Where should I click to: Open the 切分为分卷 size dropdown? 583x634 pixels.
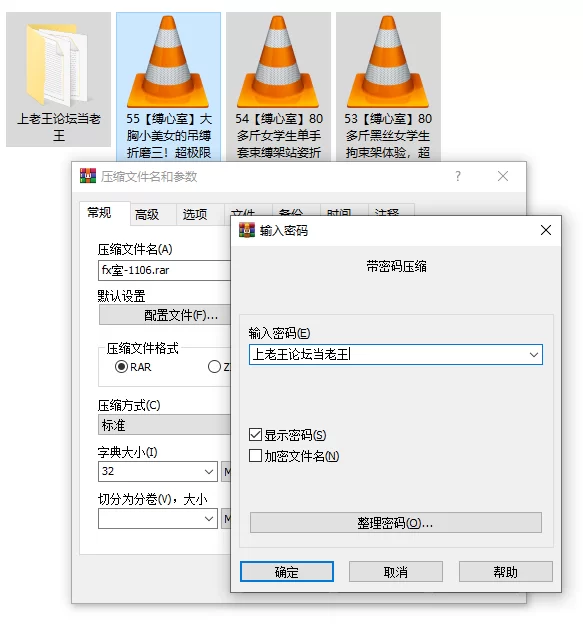209,518
